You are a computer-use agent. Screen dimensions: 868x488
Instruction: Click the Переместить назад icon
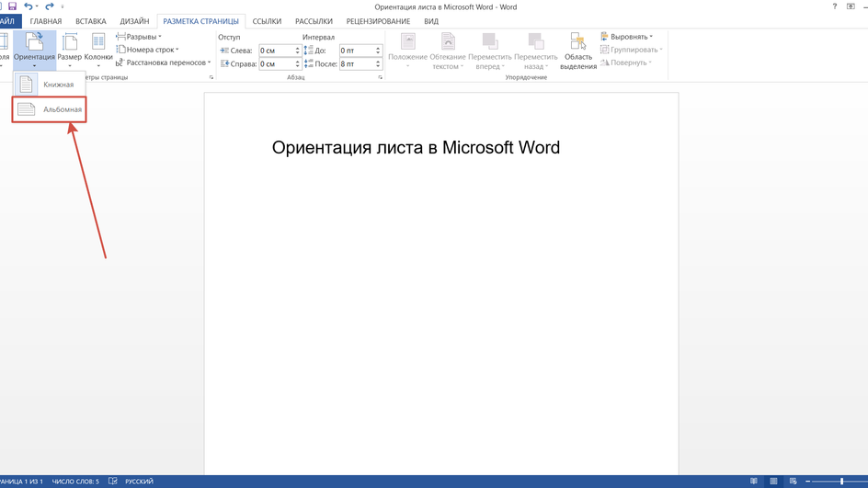click(536, 41)
